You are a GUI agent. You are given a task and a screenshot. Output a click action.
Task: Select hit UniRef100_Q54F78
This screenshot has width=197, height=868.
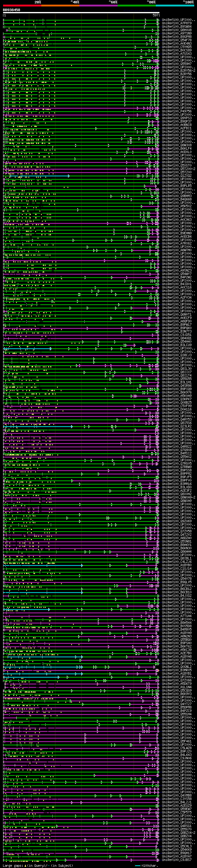point(177,40)
